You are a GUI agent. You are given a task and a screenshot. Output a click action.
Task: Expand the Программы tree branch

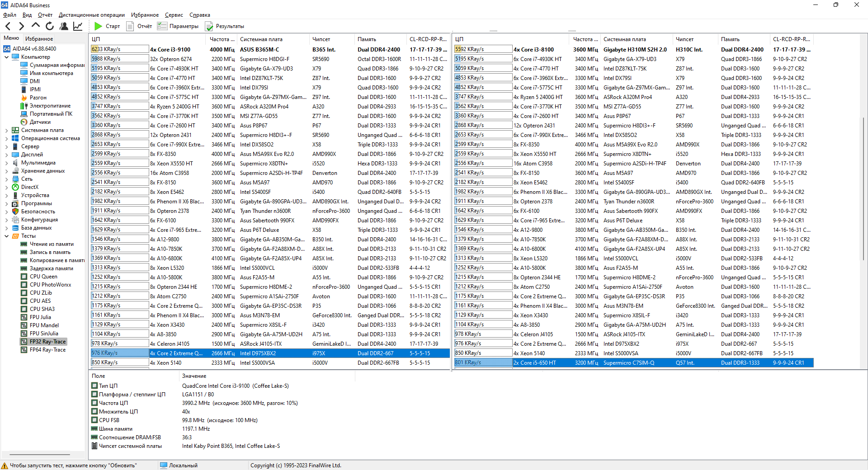pos(6,203)
